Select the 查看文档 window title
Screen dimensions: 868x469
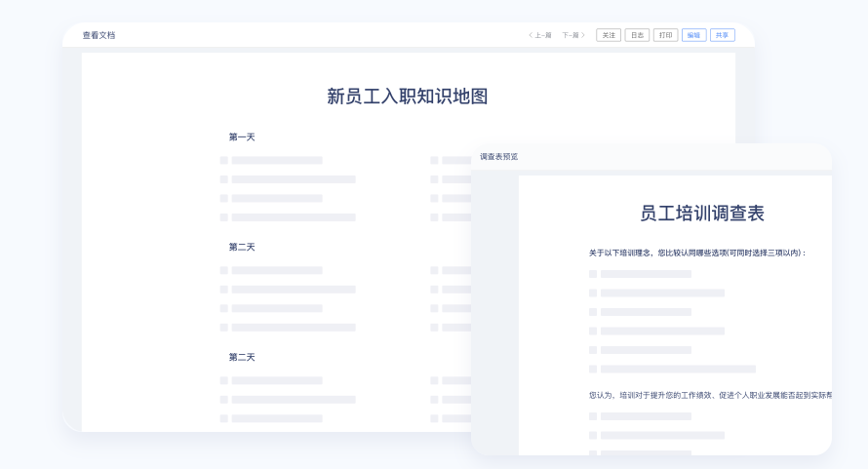click(99, 35)
